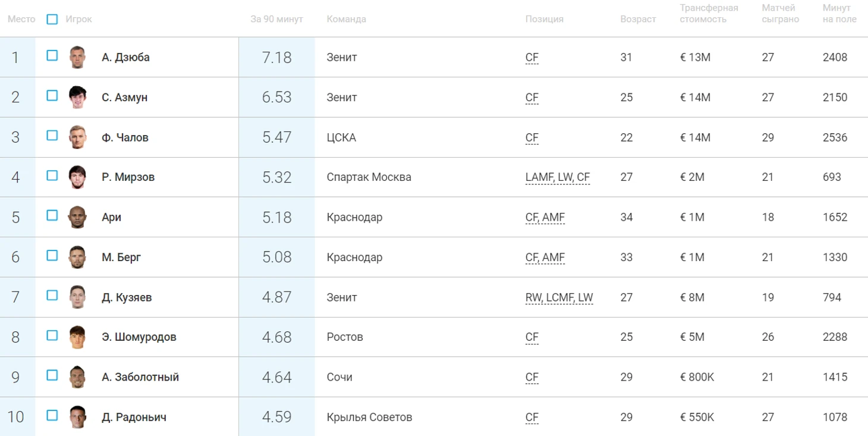Image resolution: width=868 pixels, height=436 pixels.
Task: Click A. Dzyuba's player avatar photo
Action: (77, 57)
